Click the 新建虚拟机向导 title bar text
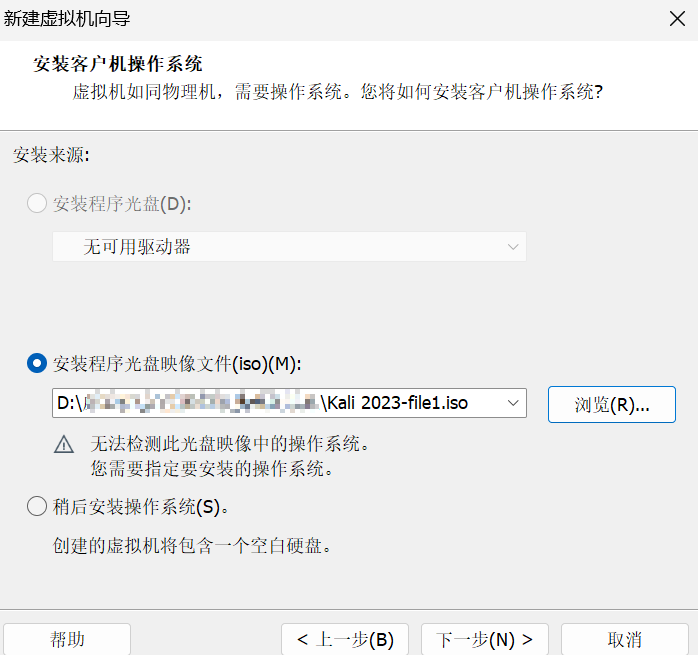Viewport: 698px width, 655px height. click(67, 19)
